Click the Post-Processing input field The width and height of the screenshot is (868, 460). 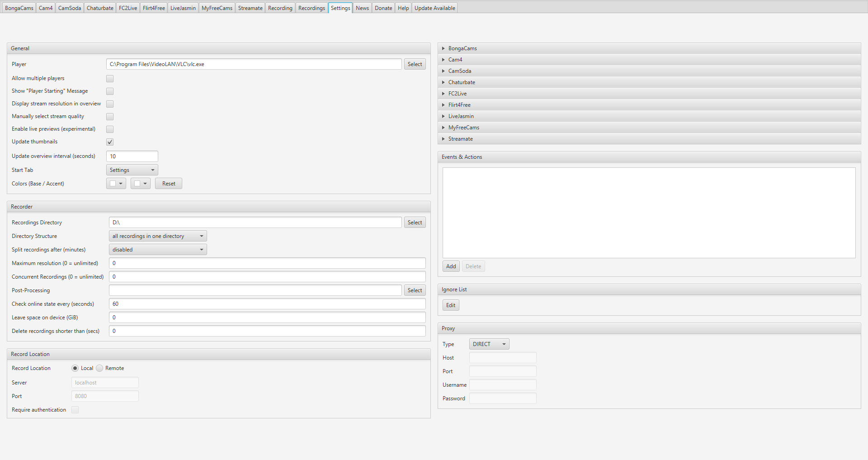(x=255, y=290)
